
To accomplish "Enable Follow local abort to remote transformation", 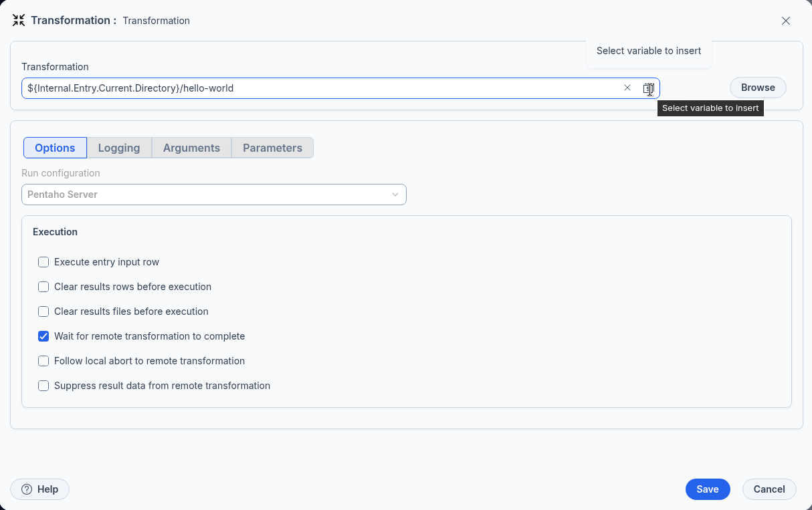I will 43,361.
